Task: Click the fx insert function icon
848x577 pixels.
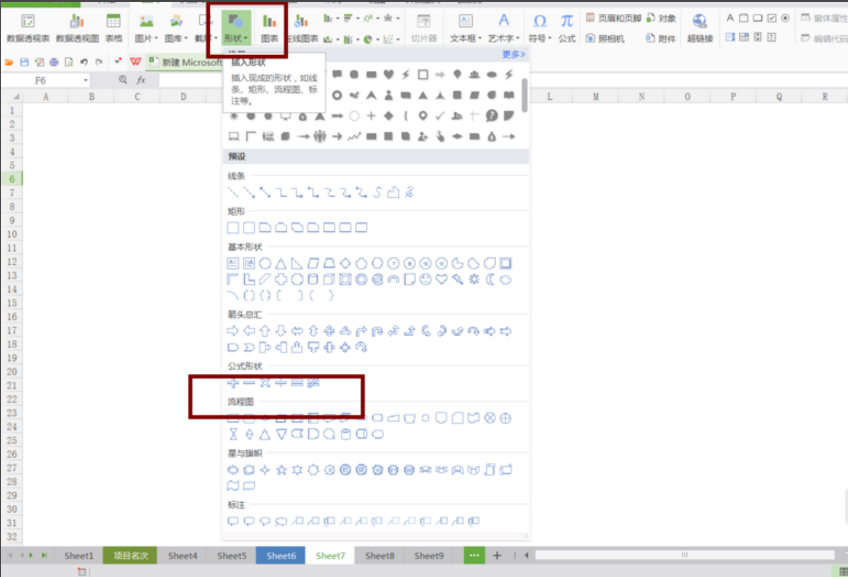Action: tap(141, 81)
